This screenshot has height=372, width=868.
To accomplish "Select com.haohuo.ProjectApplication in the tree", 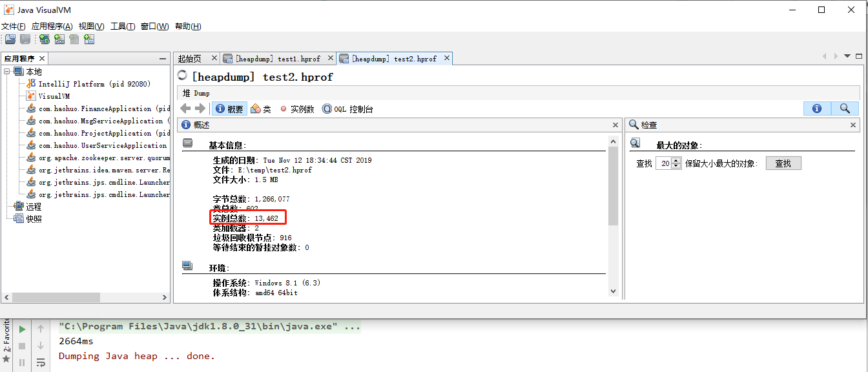I will coord(98,133).
